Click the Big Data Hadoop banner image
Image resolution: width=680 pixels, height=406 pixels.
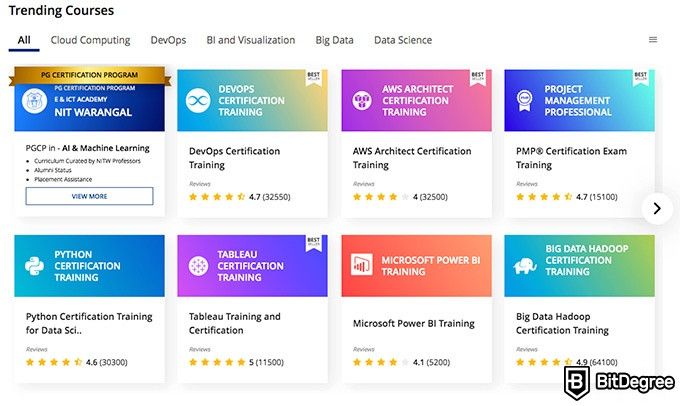(579, 266)
